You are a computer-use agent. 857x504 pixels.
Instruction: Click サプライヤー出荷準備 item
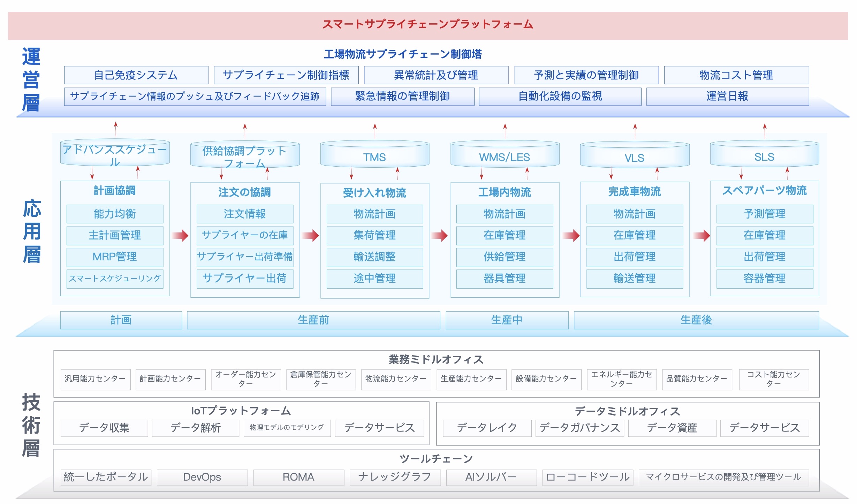click(x=245, y=257)
